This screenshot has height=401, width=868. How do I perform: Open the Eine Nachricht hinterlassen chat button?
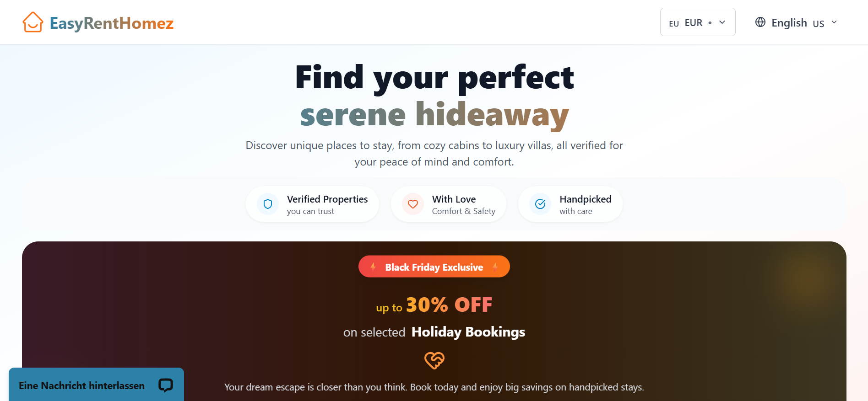pyautogui.click(x=96, y=385)
